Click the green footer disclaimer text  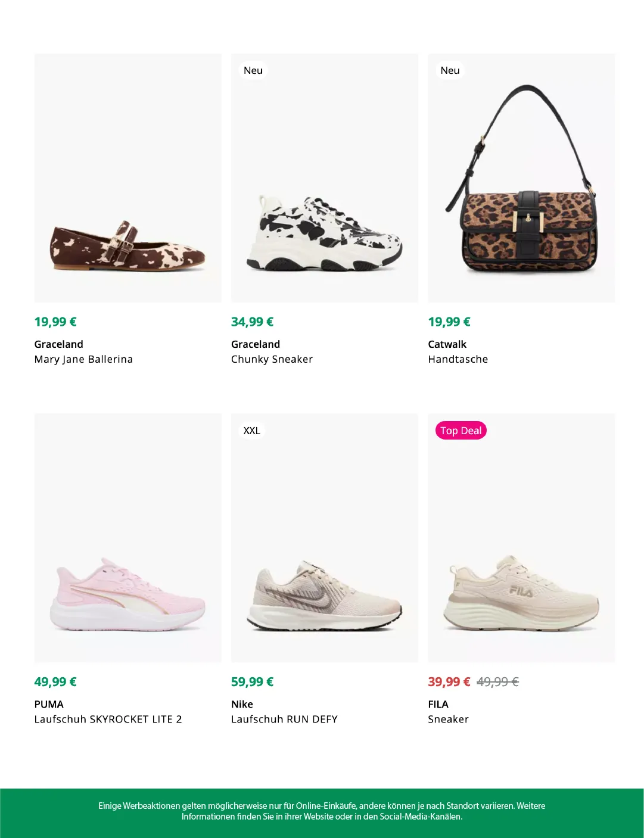(x=322, y=811)
